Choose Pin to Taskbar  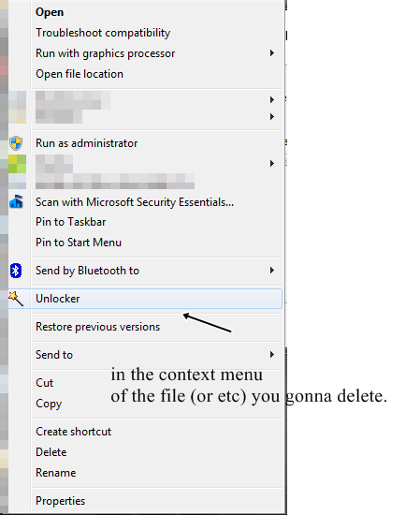(70, 222)
